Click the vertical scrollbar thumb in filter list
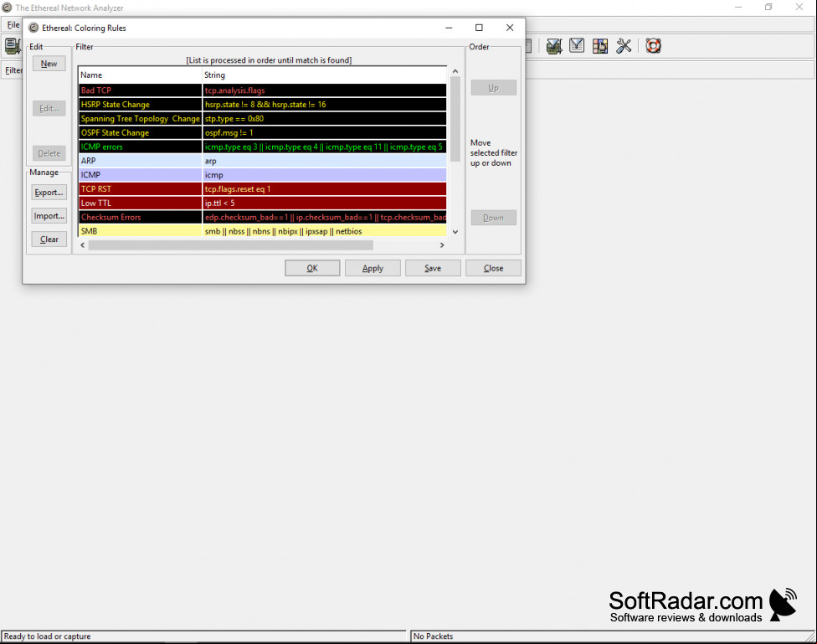 point(455,119)
